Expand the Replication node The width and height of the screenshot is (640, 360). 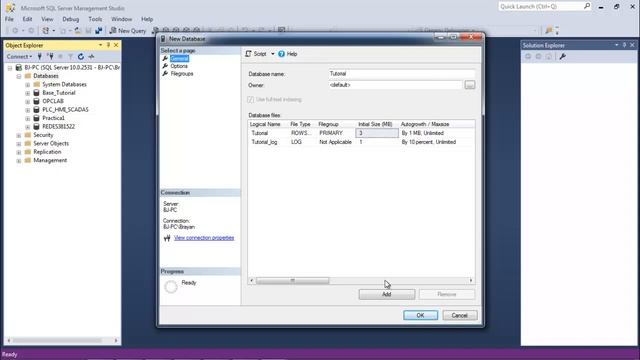click(x=19, y=152)
